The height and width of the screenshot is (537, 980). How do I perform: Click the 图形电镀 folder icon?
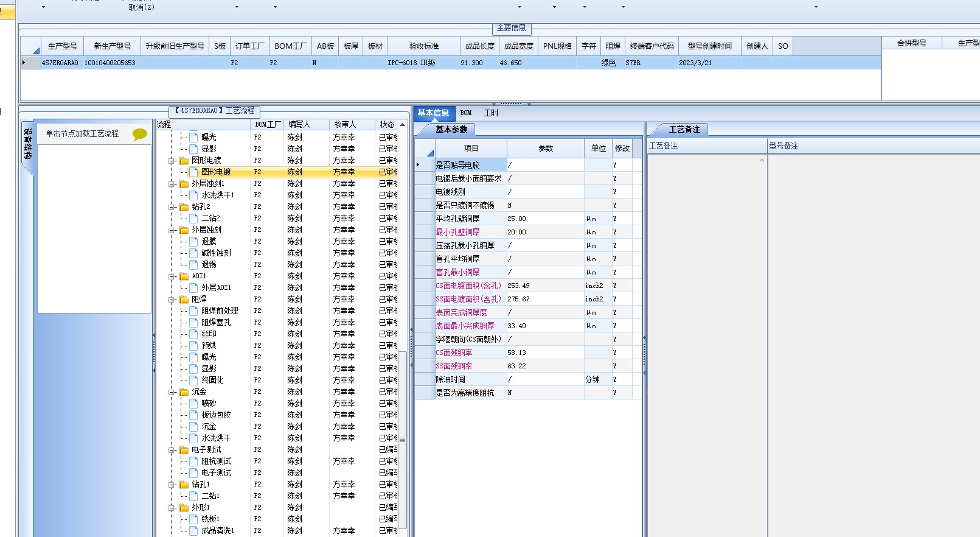point(184,161)
